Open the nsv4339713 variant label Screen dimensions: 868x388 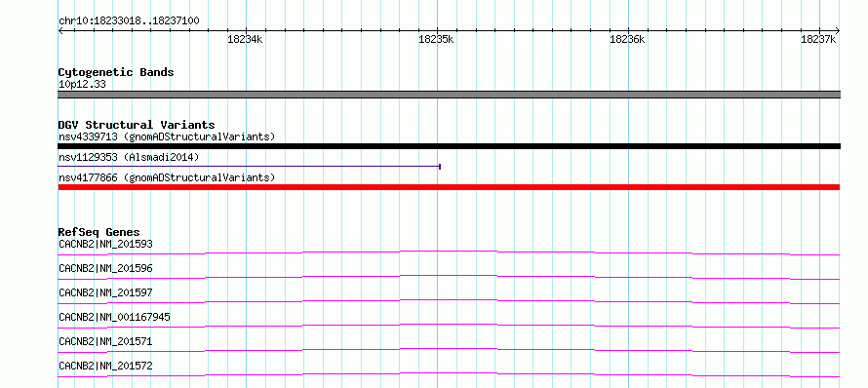(x=167, y=136)
